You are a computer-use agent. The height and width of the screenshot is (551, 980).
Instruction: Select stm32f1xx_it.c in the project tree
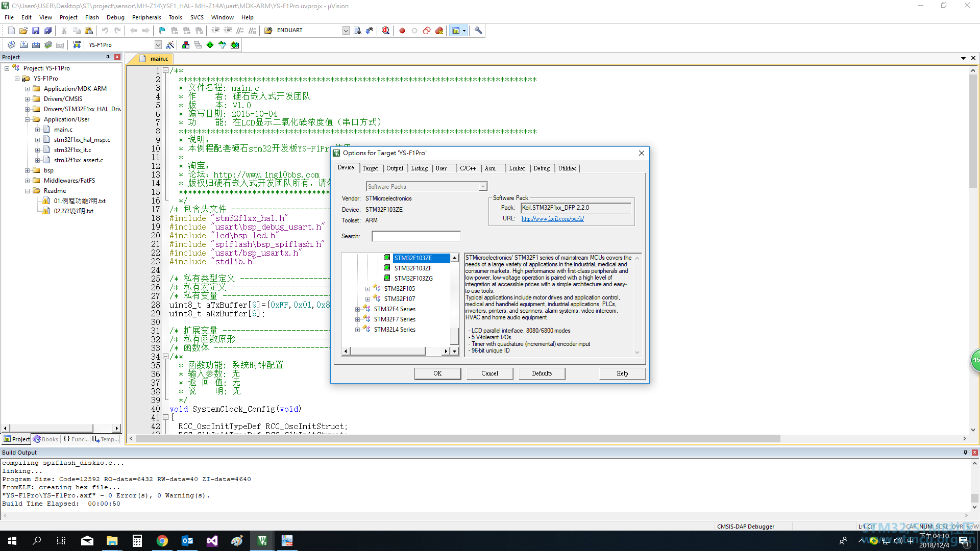coord(72,150)
